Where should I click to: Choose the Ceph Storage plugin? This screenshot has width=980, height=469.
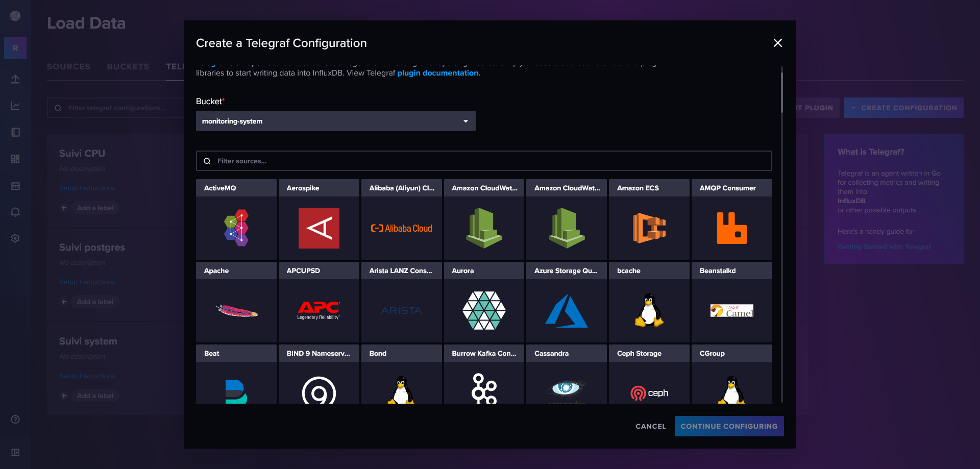(x=649, y=392)
